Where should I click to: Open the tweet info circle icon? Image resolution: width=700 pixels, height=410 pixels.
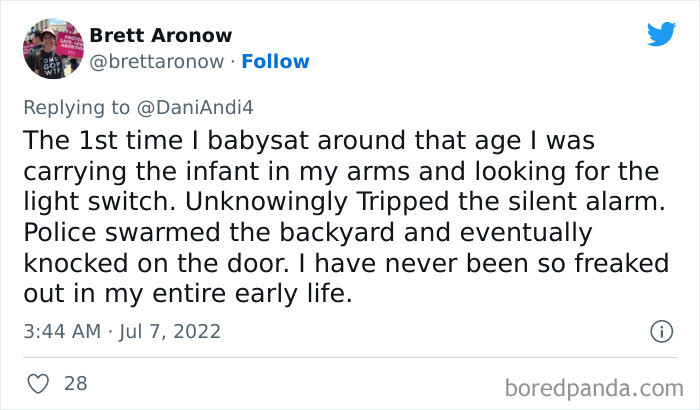(x=660, y=330)
